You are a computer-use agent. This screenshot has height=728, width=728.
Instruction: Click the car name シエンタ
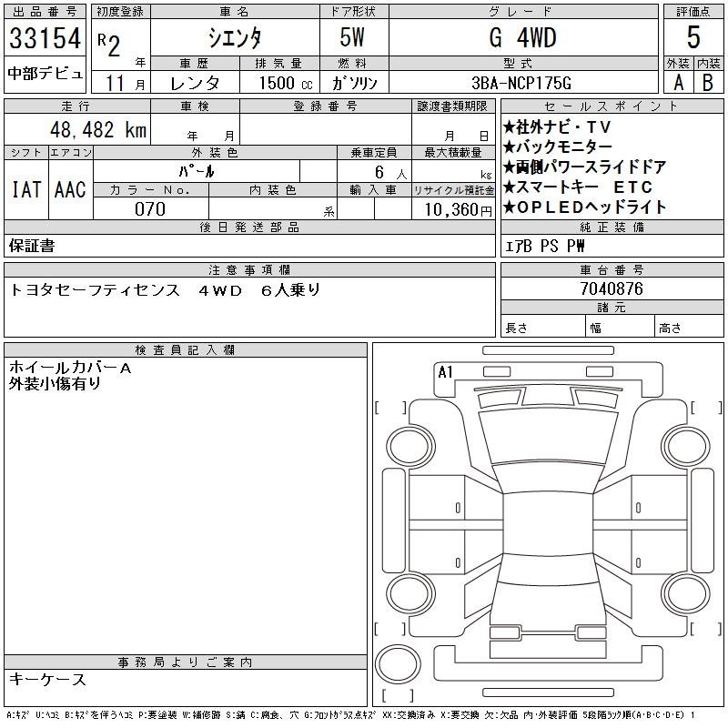pyautogui.click(x=235, y=38)
